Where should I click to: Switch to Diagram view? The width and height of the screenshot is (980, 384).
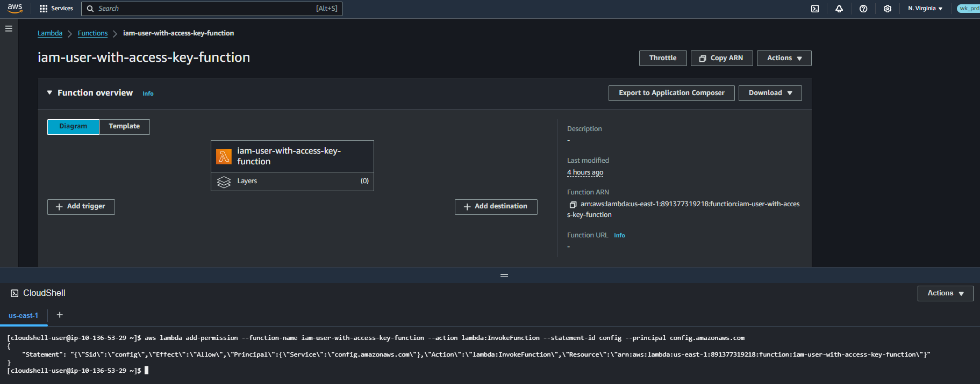pos(73,127)
